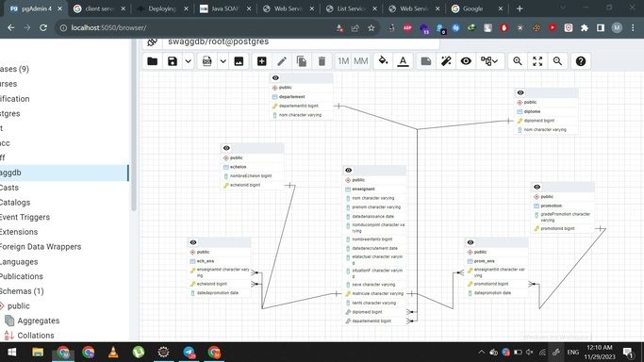Image resolution: width=644 pixels, height=362 pixels.
Task: Toggle the eye on the echelon table
Action: coord(226,148)
